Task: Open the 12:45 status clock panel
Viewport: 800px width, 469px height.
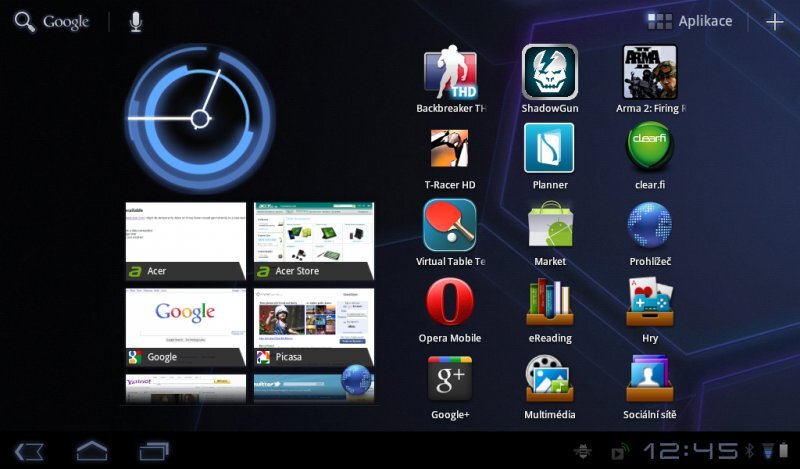Action: click(x=690, y=451)
